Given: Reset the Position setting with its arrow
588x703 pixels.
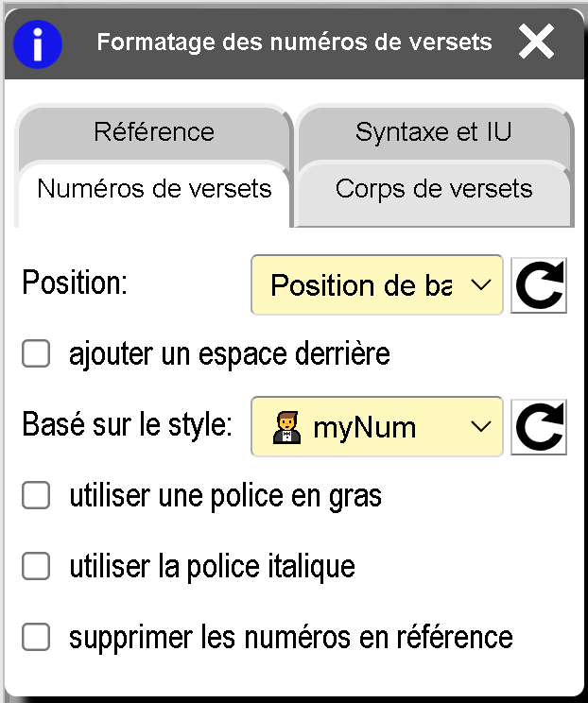Looking at the screenshot, I should pos(539,285).
